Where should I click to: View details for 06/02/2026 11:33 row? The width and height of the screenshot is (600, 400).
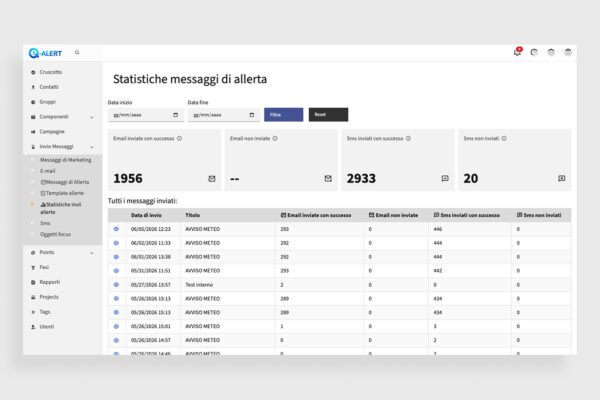pyautogui.click(x=116, y=243)
